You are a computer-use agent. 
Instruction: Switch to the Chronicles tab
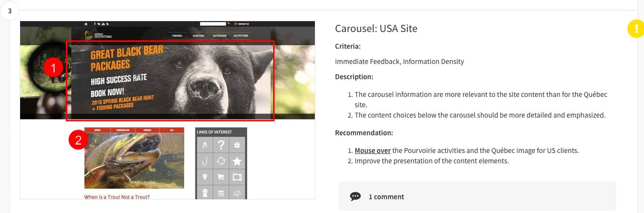[x=122, y=130]
